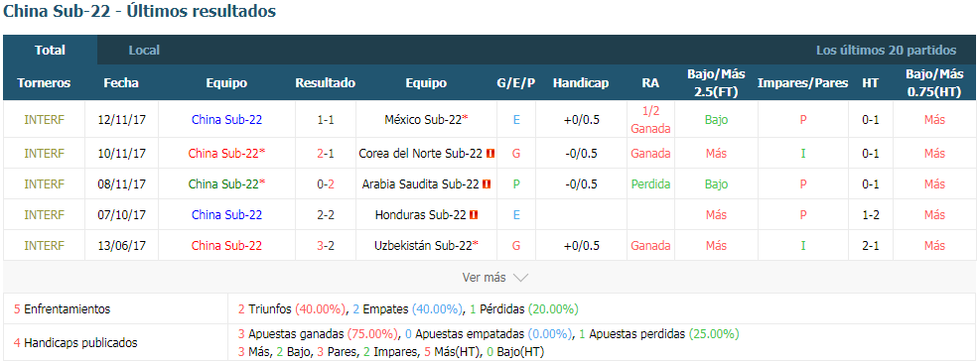The height and width of the screenshot is (363, 980).
Task: Click the red card icon next to Honduras Sub-22
Action: coord(474,215)
